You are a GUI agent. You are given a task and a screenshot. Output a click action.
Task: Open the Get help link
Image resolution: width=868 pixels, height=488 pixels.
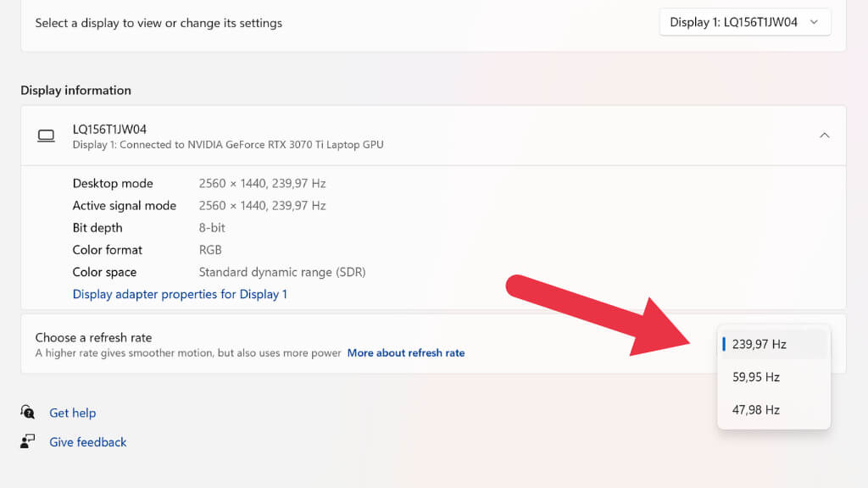[x=72, y=413]
